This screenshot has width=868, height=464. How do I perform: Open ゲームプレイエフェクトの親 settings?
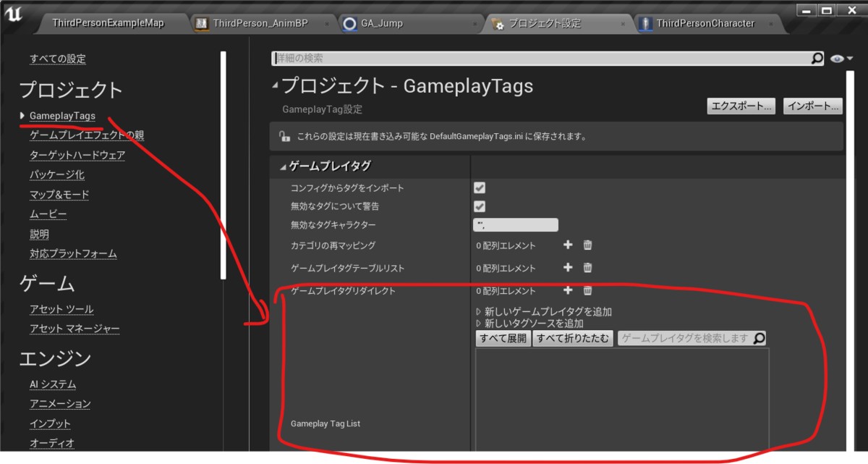pyautogui.click(x=87, y=135)
